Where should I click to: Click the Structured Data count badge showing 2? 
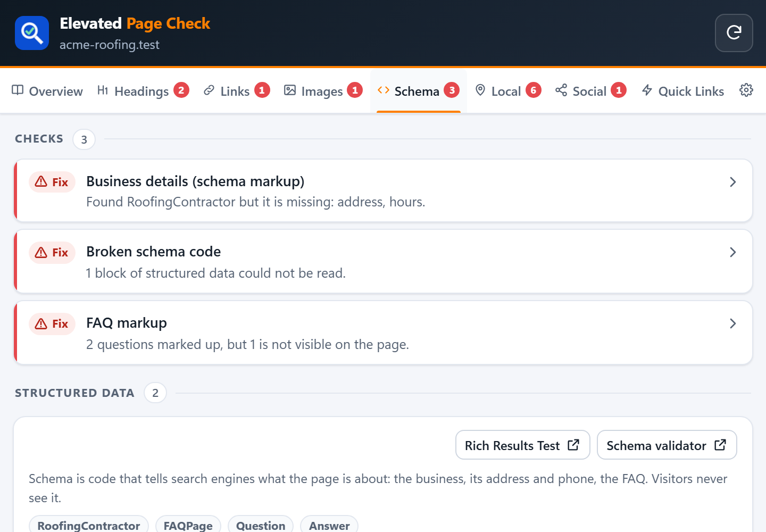[x=155, y=393]
